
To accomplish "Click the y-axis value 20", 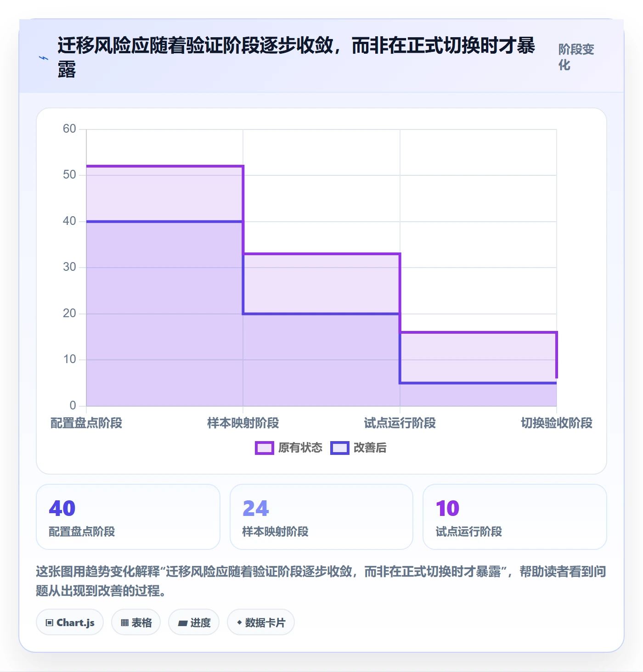I will (x=69, y=314).
